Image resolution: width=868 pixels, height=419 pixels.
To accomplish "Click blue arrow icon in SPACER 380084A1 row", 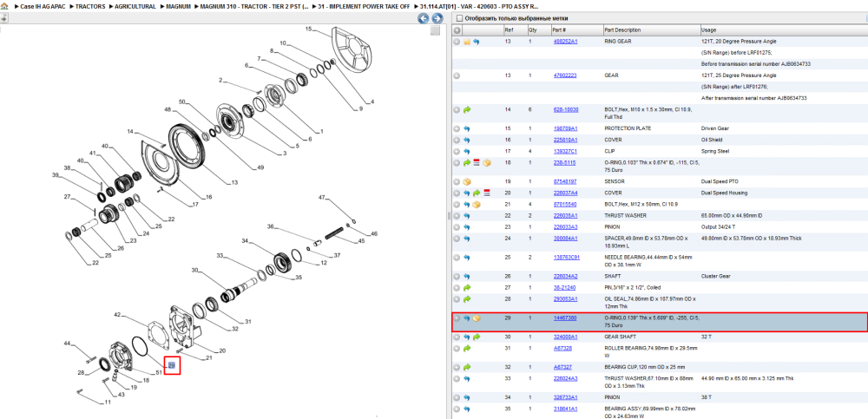I will click(467, 238).
